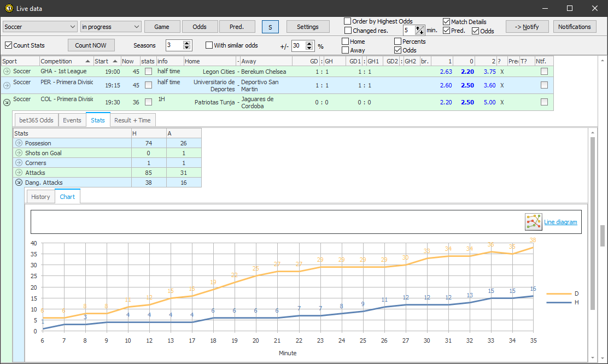This screenshot has height=364, width=608.
Task: Expand the Corners stat row arrow
Action: point(18,162)
